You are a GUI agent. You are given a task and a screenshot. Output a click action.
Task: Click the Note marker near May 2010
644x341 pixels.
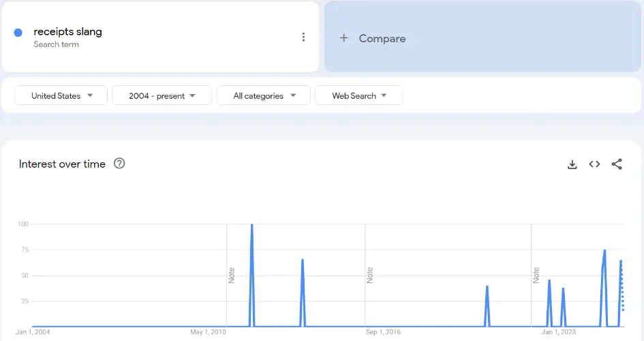[232, 276]
